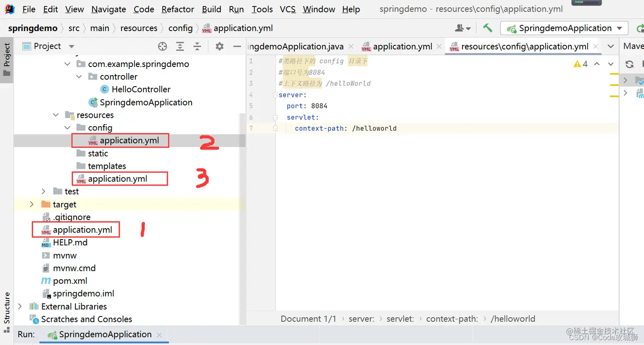The image size is (644, 345).
Task: Select the templates folder
Action: 107,166
